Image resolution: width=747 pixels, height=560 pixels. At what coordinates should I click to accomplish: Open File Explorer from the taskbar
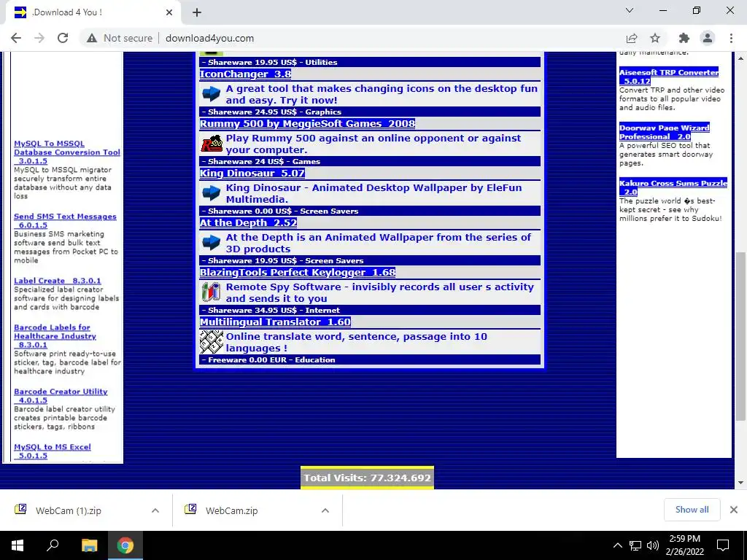(89, 545)
